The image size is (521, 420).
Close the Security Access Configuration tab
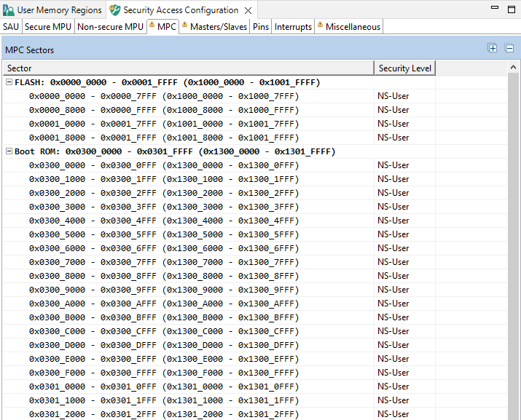248,10
